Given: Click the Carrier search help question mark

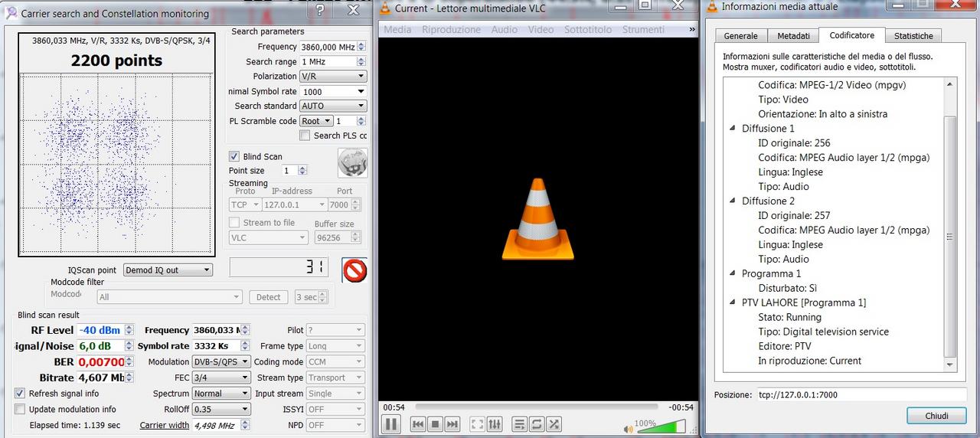Looking at the screenshot, I should tap(320, 10).
